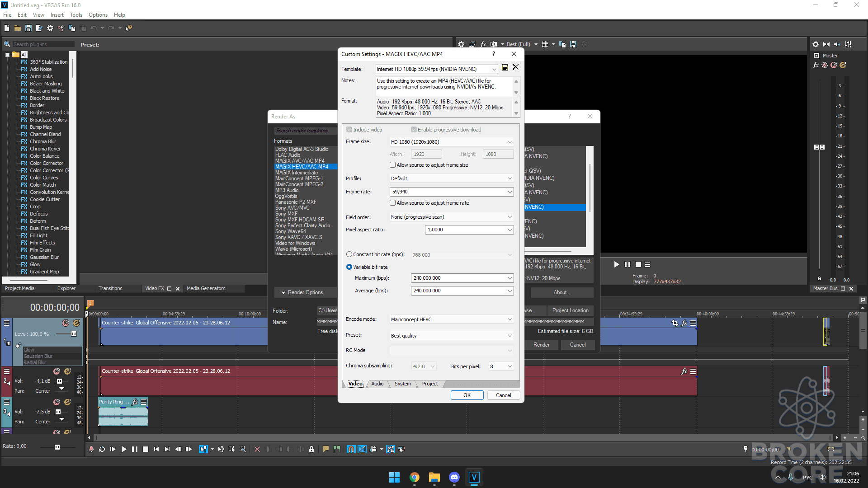The width and height of the screenshot is (868, 488).
Task: Click Insert Marker icon in transport bar
Action: pyautogui.click(x=326, y=449)
